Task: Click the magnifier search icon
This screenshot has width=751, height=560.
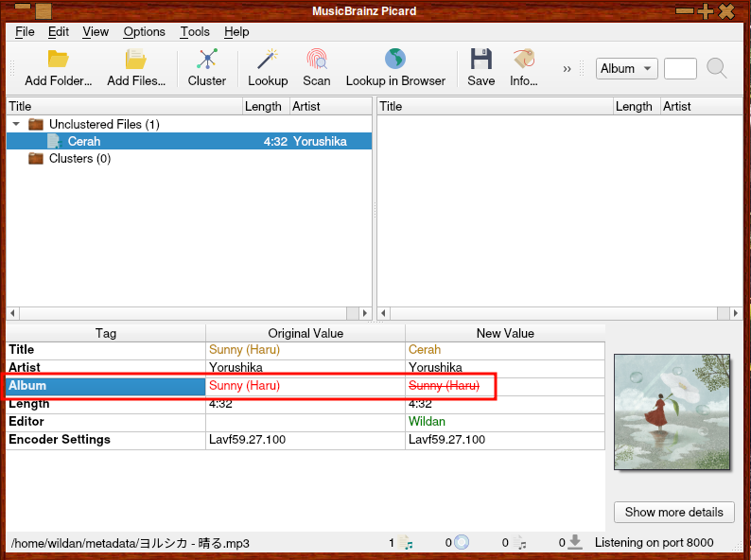Action: 717,68
